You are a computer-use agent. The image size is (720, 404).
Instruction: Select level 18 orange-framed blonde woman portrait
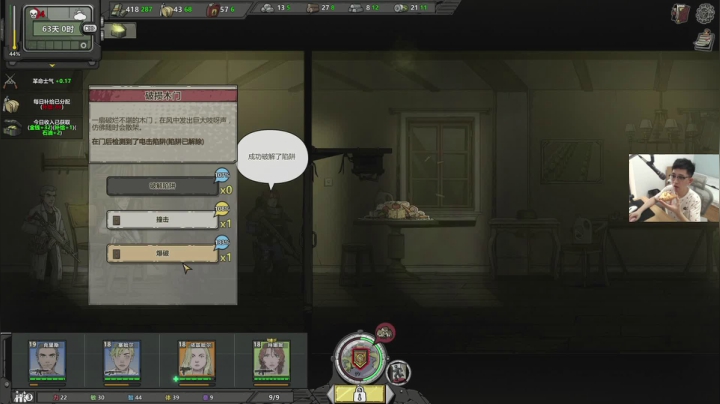(197, 360)
